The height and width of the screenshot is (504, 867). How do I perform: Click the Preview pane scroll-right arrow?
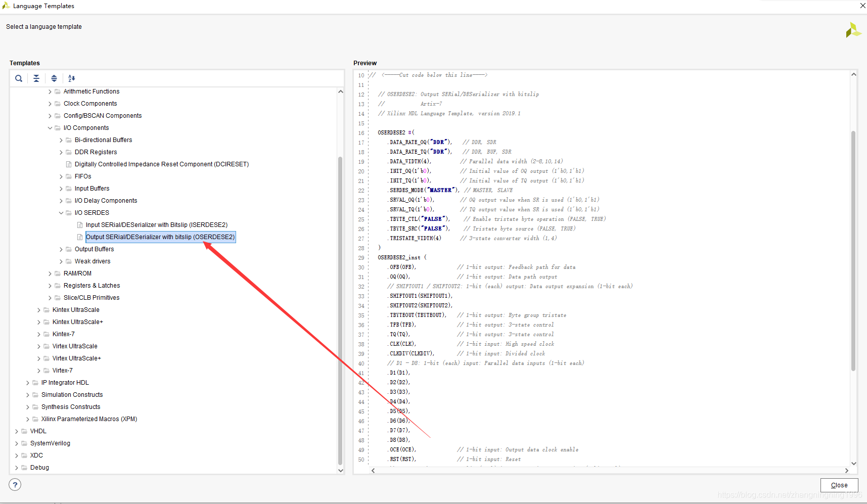(x=846, y=471)
